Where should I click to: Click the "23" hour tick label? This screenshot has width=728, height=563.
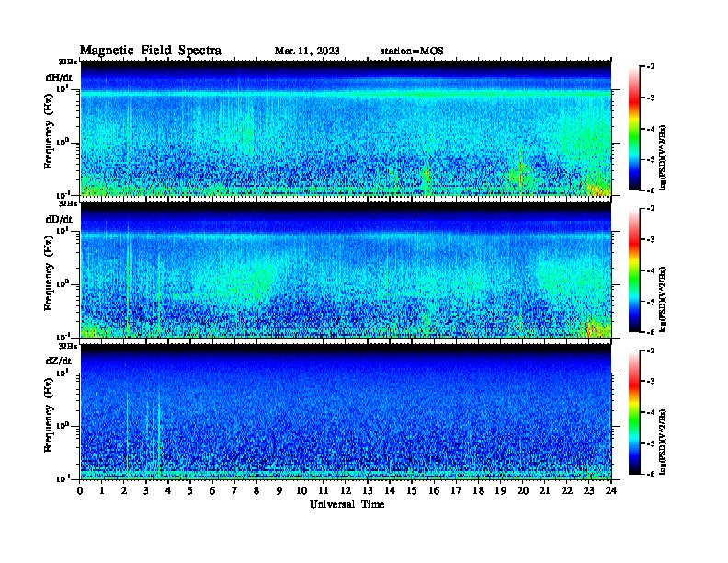click(x=588, y=491)
